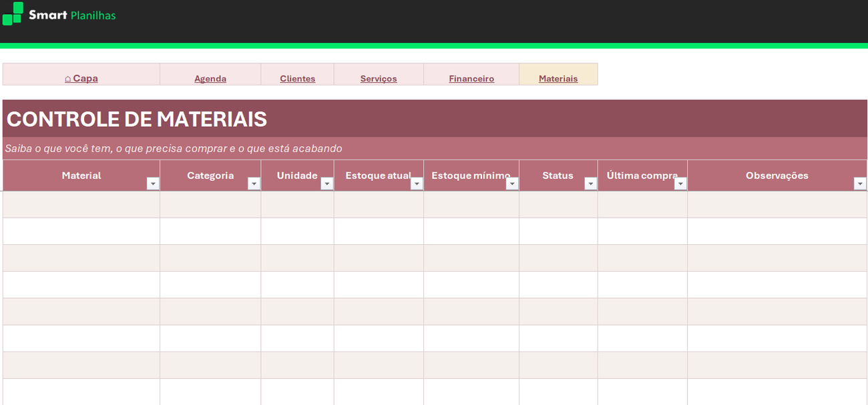
Task: Click the Smart Planilhas logo
Action: [59, 14]
